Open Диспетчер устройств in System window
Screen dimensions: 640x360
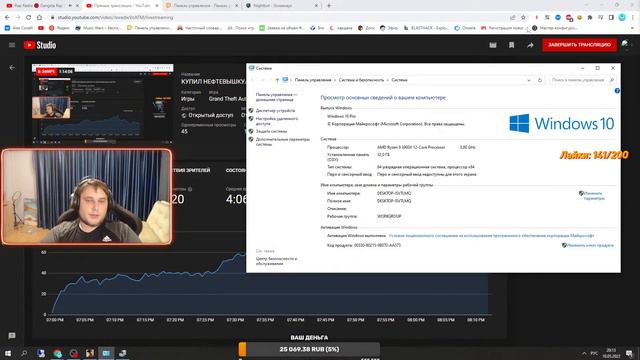click(x=275, y=111)
